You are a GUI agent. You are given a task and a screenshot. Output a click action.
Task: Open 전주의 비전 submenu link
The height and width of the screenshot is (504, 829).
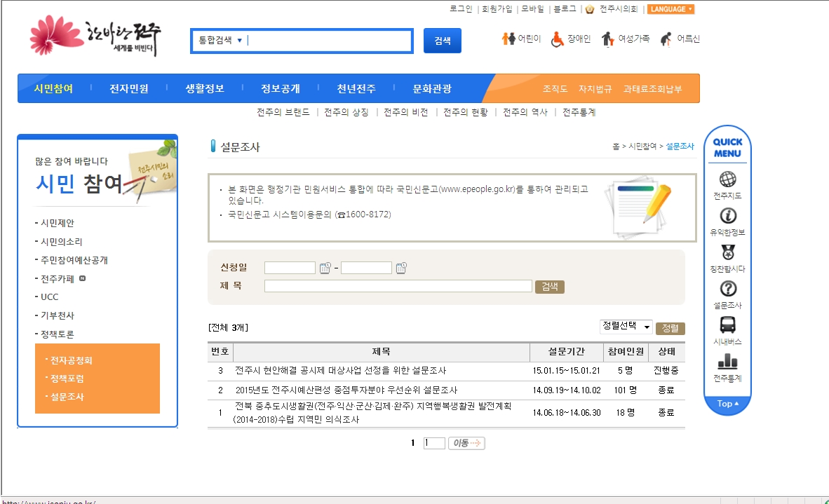pyautogui.click(x=406, y=112)
